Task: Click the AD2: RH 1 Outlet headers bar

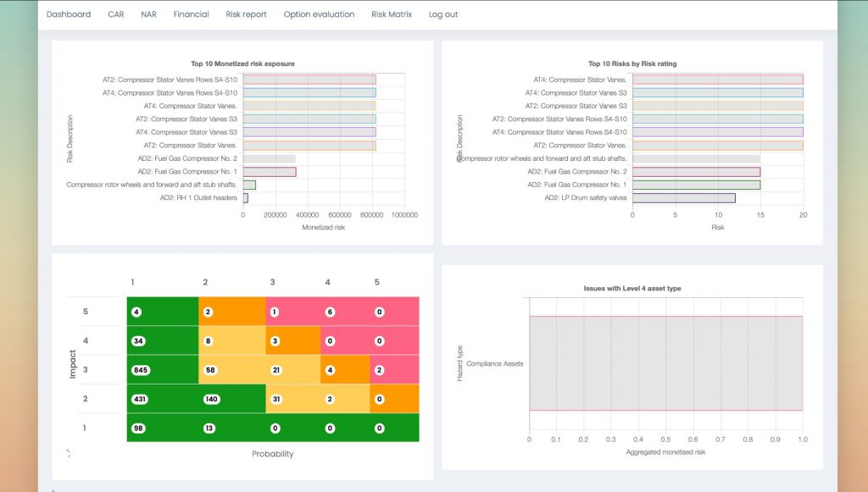Action: tap(246, 198)
